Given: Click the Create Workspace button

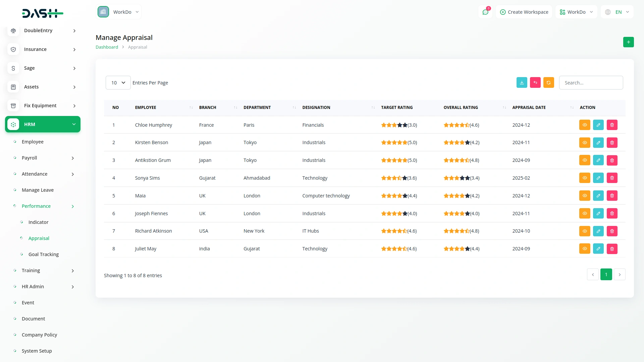Looking at the screenshot, I should (524, 12).
